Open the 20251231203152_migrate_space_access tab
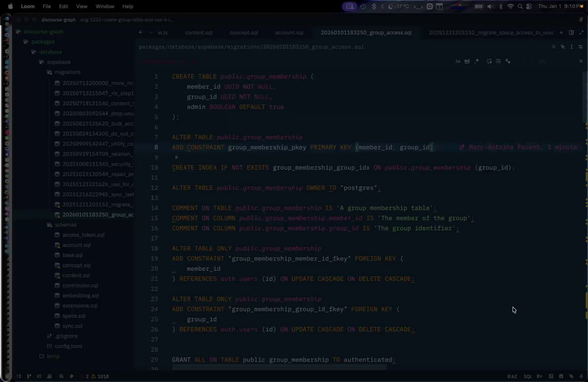 [491, 33]
